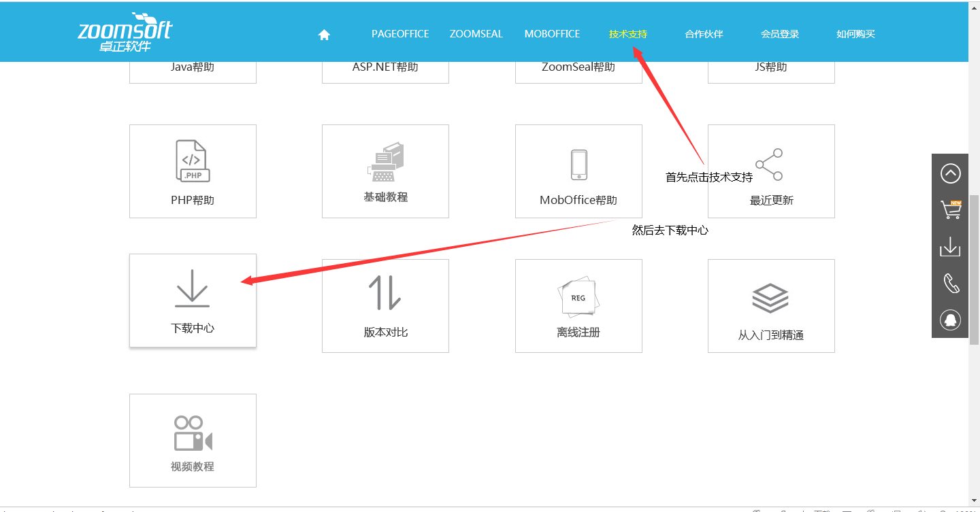Open the 基础教程 label
The height and width of the screenshot is (512, 980).
386,197
